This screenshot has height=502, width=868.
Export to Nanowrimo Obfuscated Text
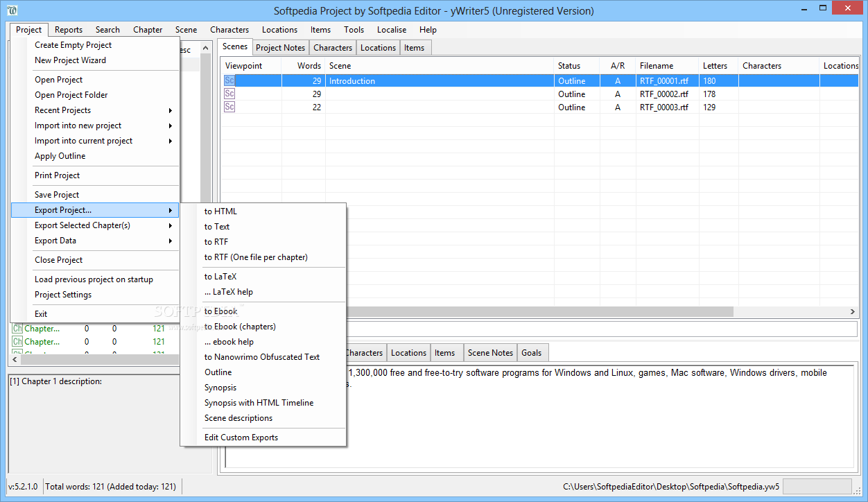[263, 357]
